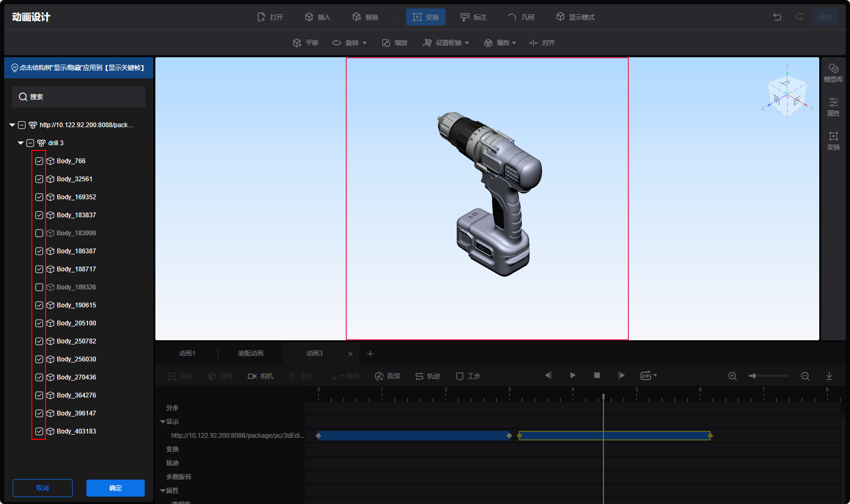Enable the Body_183999 checkbox
This screenshot has width=850, height=504.
tap(39, 233)
